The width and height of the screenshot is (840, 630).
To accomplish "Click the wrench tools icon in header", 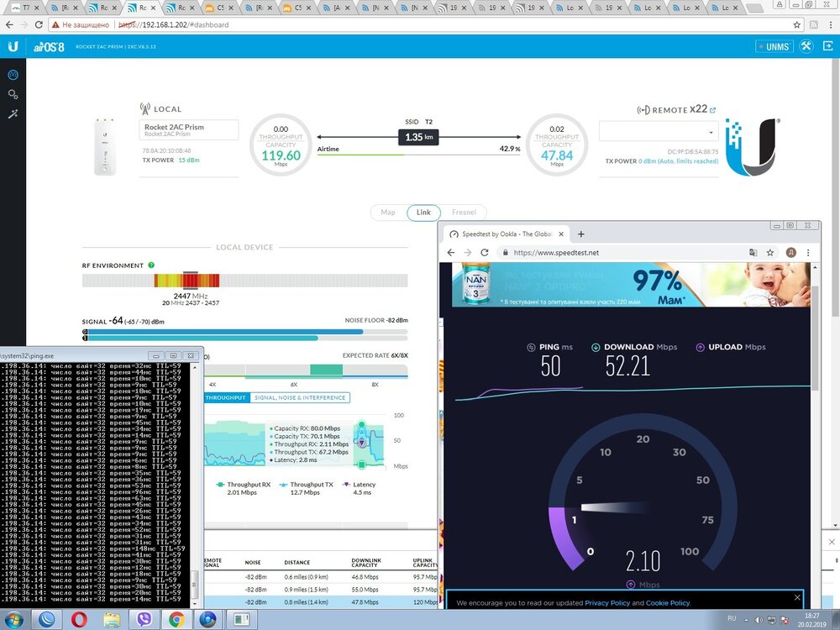I will [806, 46].
